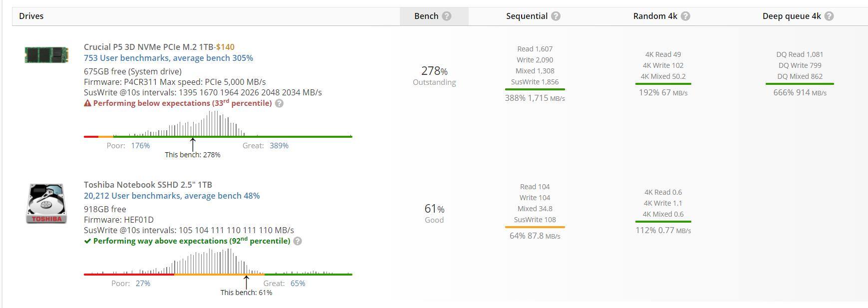Select the Sequential column header
This screenshot has width=868, height=308.
[x=527, y=16]
